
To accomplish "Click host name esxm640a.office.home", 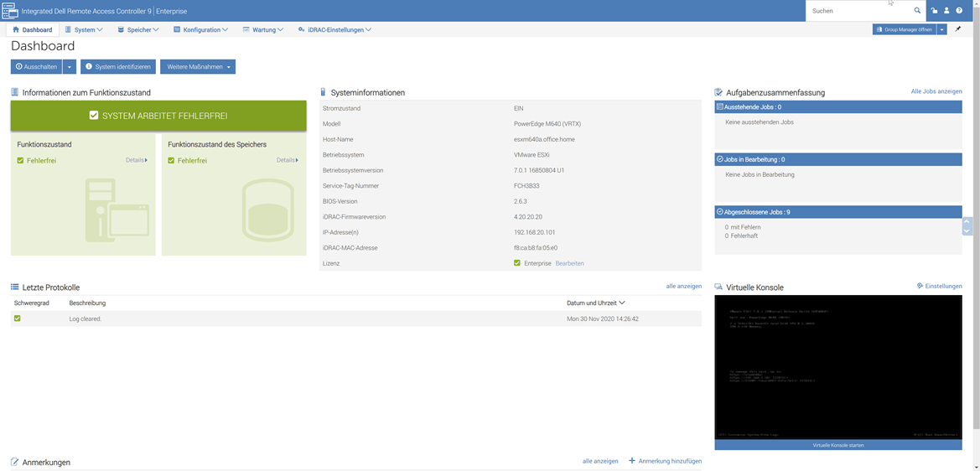I will (x=544, y=138).
